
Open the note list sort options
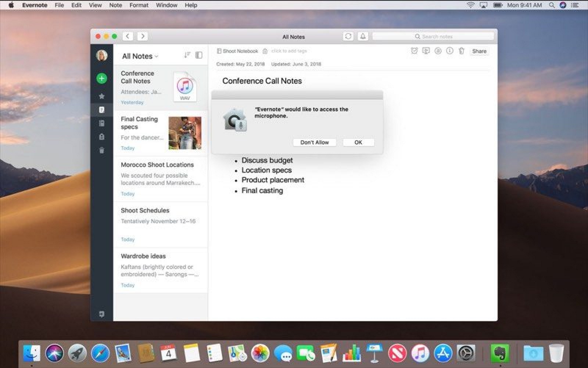[x=187, y=55]
